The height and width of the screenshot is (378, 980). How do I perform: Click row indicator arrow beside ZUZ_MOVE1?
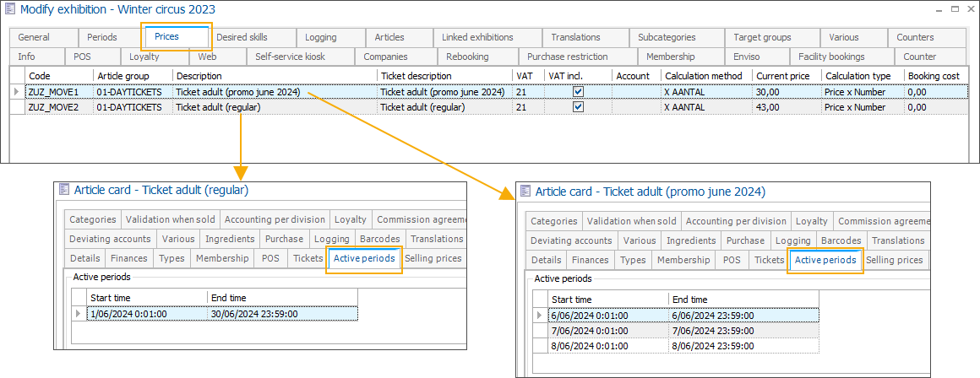17,92
